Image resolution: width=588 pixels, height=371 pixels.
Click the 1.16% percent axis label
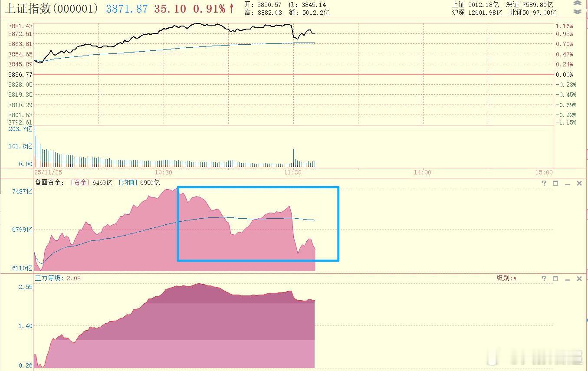(565, 26)
